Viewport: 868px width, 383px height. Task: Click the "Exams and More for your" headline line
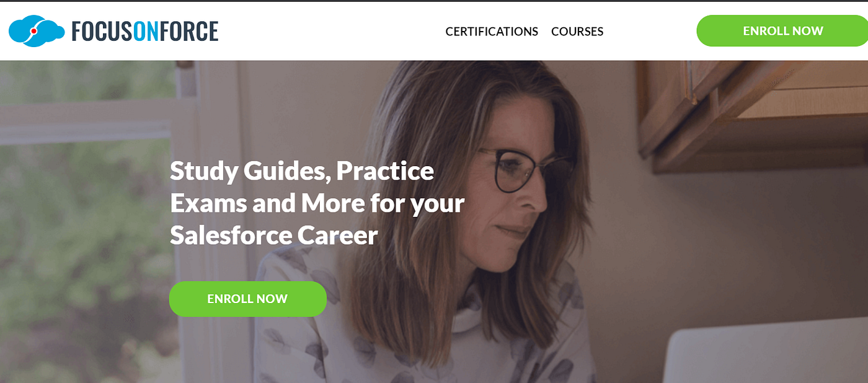[317, 203]
